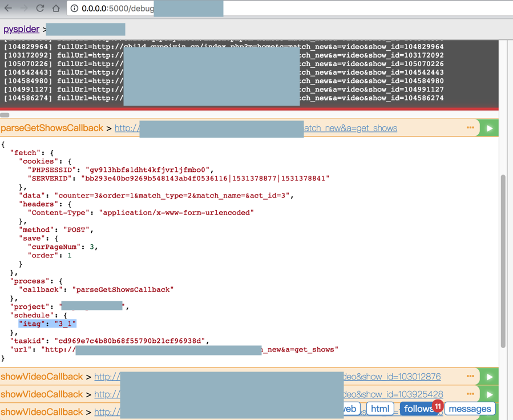Run the show_id=103925428 task play button
This screenshot has width=513, height=420.
490,394
